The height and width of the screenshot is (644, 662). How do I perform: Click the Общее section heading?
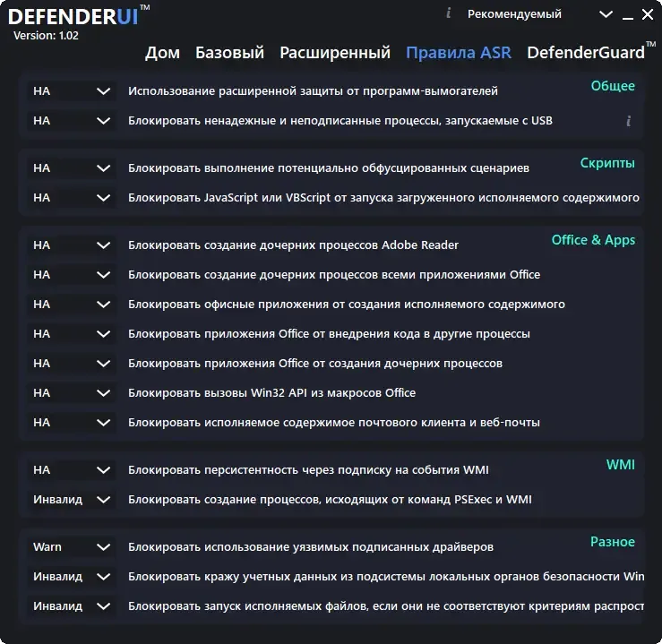[x=613, y=86]
